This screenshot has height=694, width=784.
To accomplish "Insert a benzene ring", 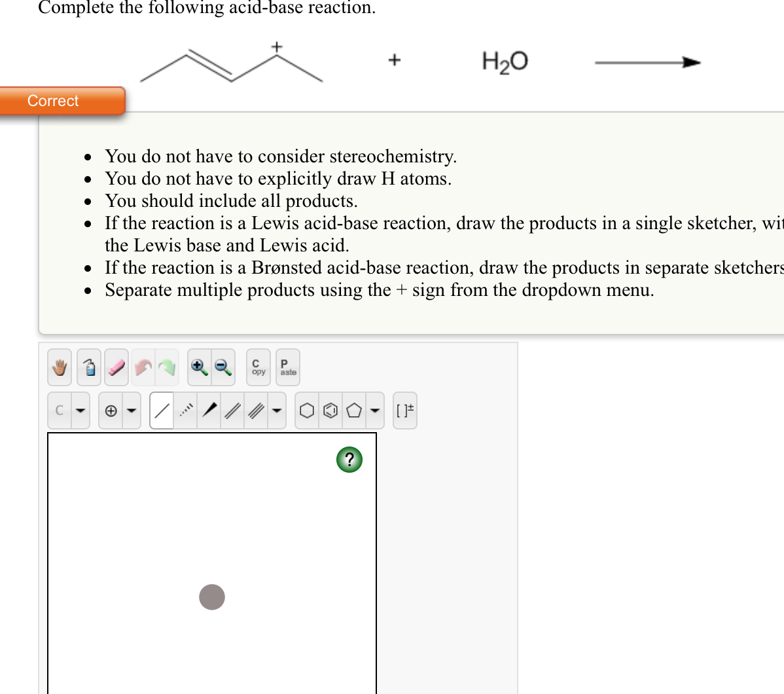I will [x=330, y=411].
